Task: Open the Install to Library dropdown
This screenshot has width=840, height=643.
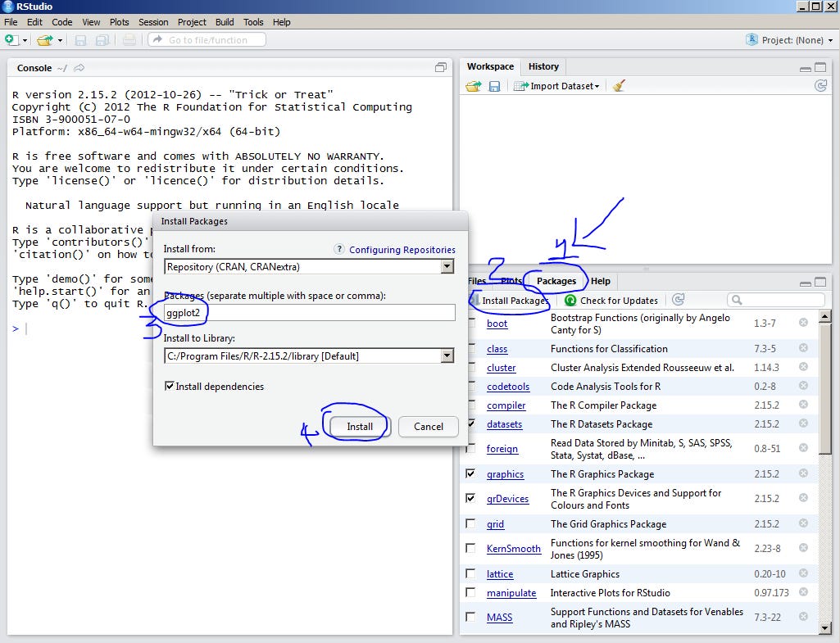Action: (309, 356)
